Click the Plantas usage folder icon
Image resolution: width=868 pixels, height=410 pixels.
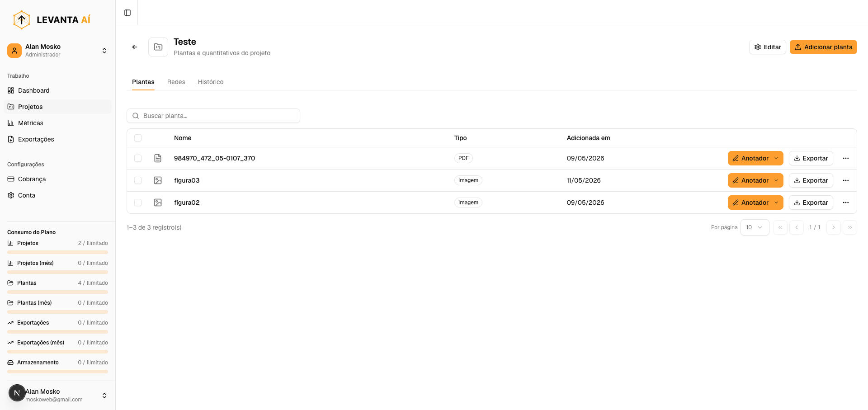(10, 283)
